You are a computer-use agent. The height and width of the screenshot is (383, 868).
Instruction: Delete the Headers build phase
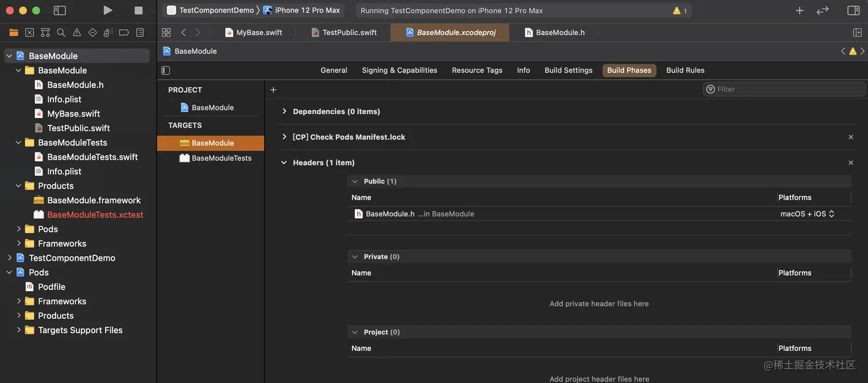pyautogui.click(x=851, y=163)
